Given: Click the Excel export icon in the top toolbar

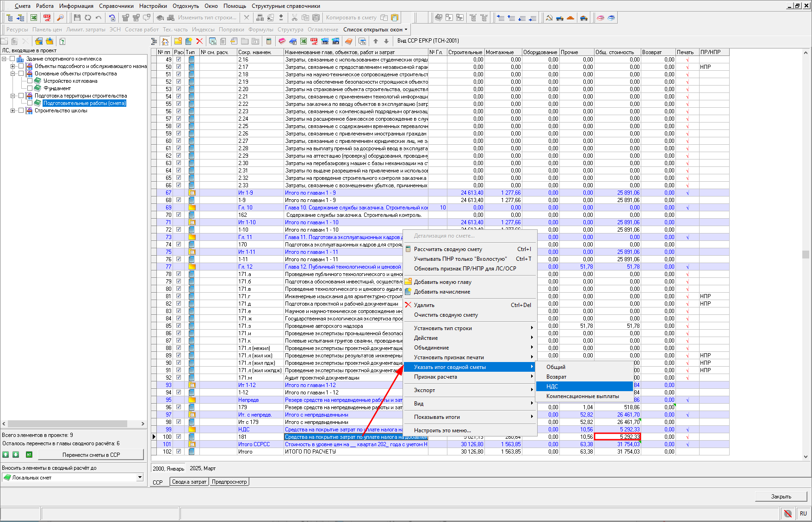Looking at the screenshot, I should coord(34,18).
